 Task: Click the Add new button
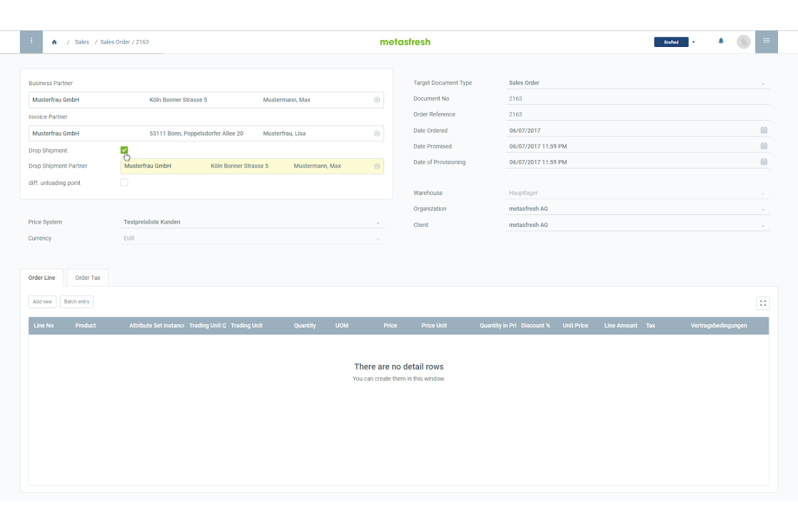(42, 301)
